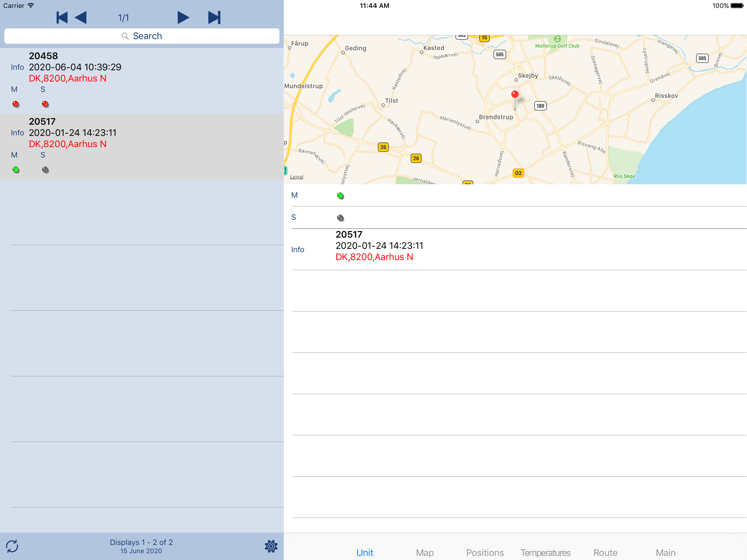This screenshot has height=560, width=747.
Task: Switch to the Route tab
Action: pos(605,553)
